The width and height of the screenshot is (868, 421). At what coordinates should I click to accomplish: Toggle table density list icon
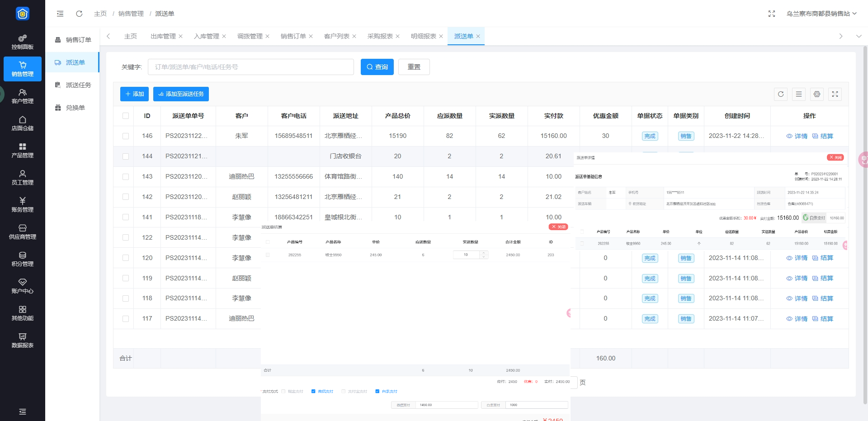[x=798, y=94]
